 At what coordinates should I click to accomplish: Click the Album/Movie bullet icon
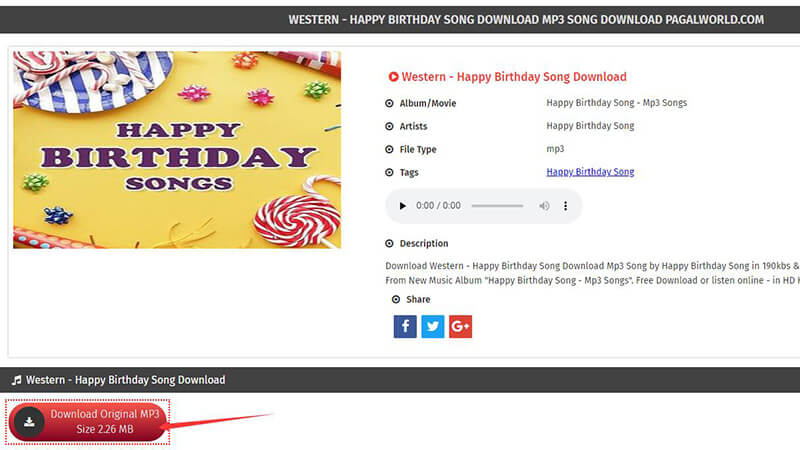(x=389, y=104)
